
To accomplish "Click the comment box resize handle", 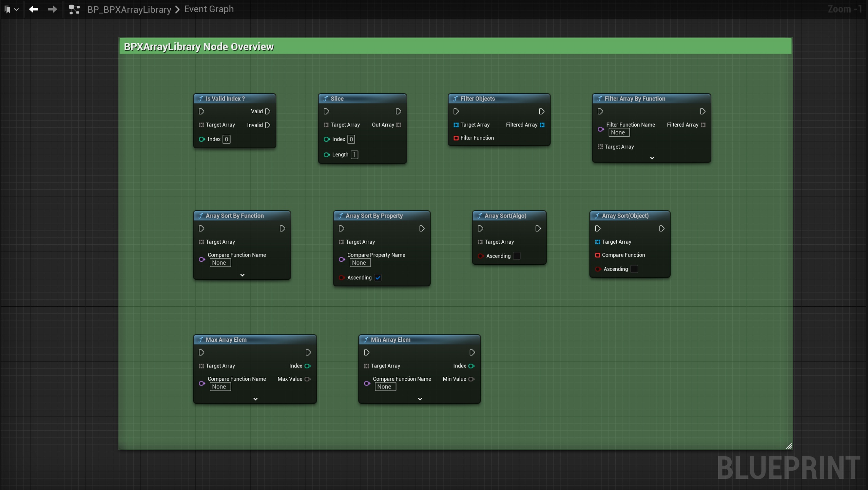I will (x=789, y=446).
